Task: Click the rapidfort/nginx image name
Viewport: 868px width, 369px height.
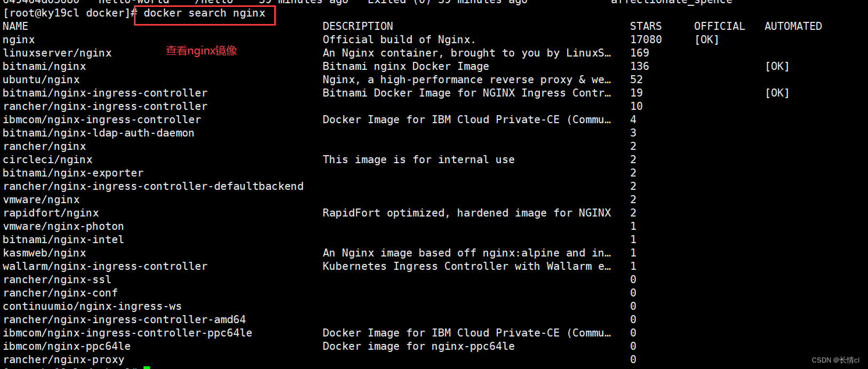Action: pyautogui.click(x=51, y=213)
